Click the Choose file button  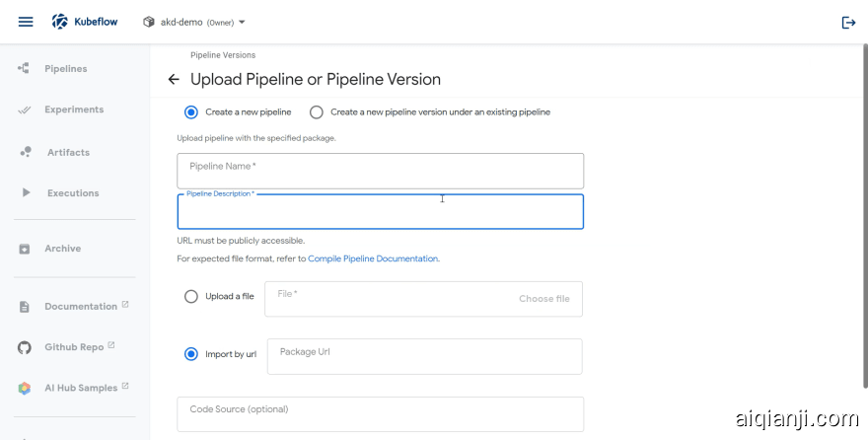tap(543, 299)
